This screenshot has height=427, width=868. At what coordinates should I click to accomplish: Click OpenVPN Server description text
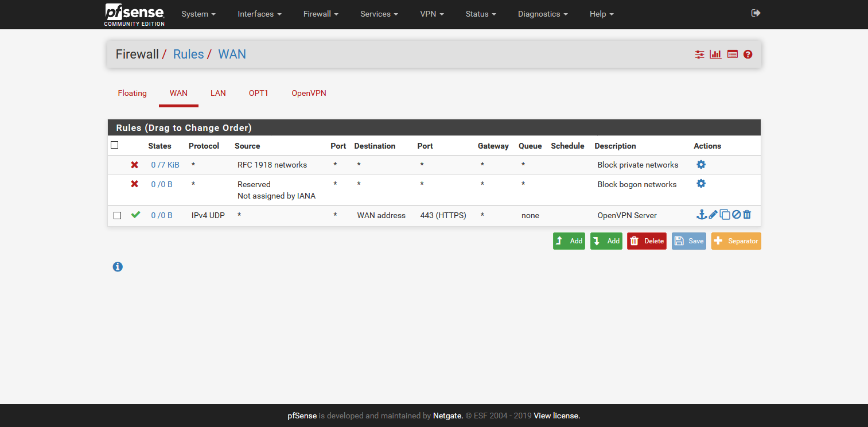point(627,215)
